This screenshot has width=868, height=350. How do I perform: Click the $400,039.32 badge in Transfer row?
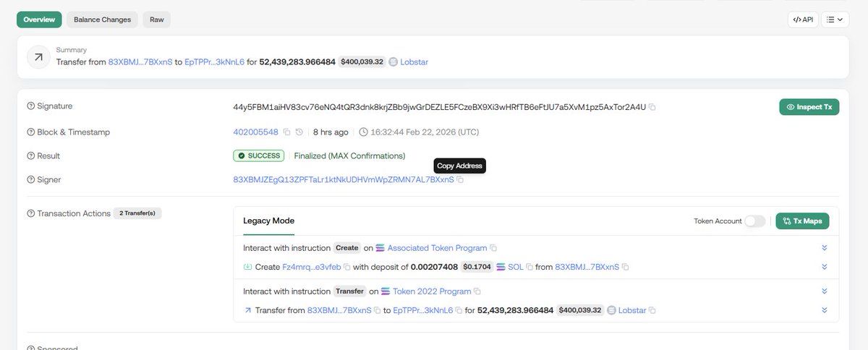tap(580, 310)
